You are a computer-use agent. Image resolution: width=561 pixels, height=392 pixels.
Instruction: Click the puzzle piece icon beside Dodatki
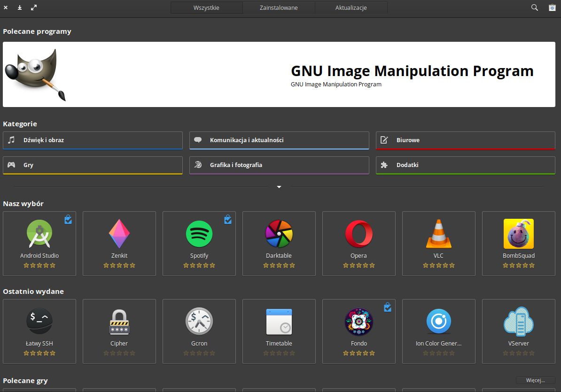pos(384,165)
